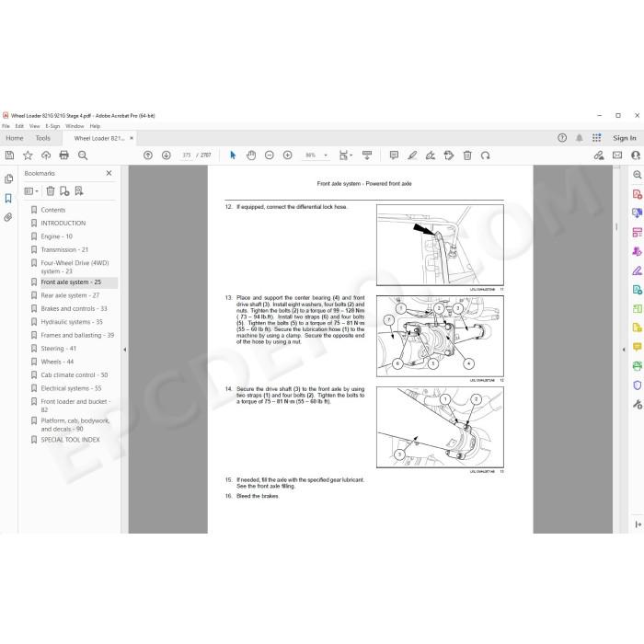Go to the previous page arrow

148,155
